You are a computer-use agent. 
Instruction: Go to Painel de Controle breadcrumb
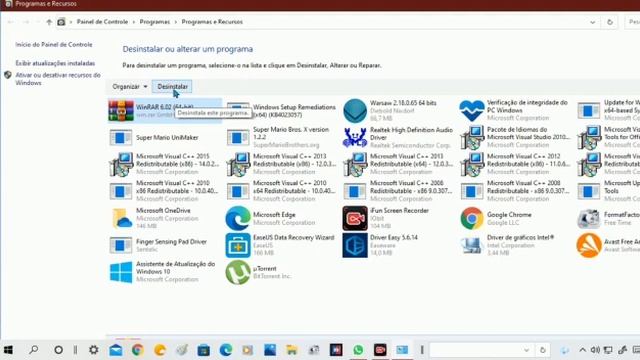tap(102, 22)
